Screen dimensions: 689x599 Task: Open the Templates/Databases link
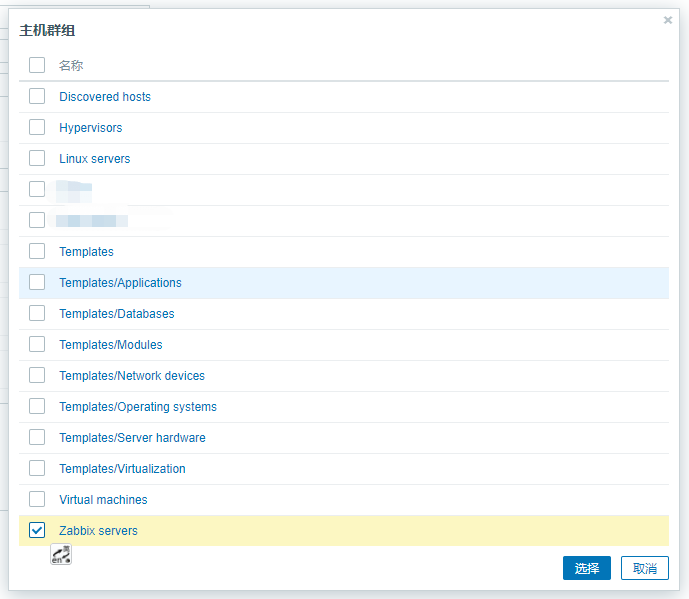click(x=117, y=314)
